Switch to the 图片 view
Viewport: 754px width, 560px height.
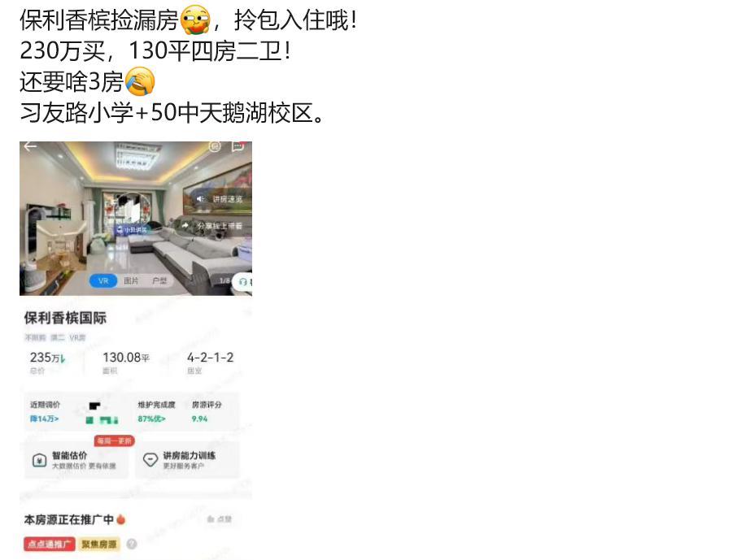click(x=131, y=280)
